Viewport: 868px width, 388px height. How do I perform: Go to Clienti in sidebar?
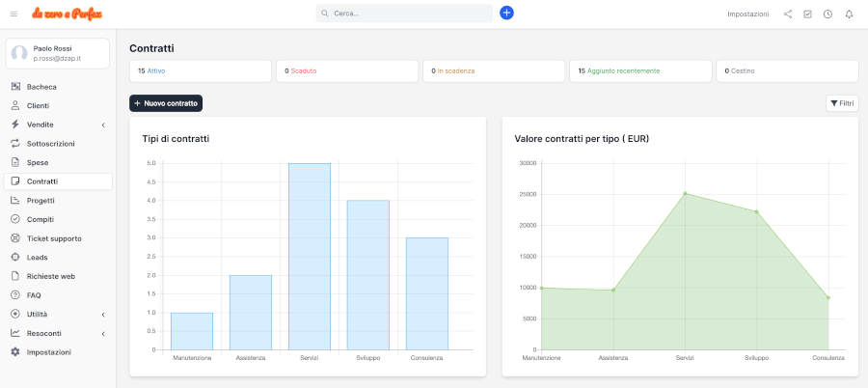(x=38, y=106)
